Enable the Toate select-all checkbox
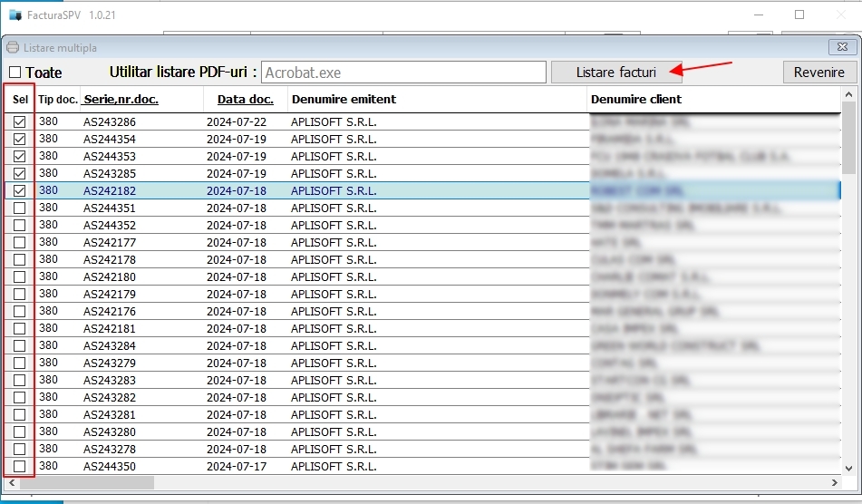The image size is (862, 504). 15,73
